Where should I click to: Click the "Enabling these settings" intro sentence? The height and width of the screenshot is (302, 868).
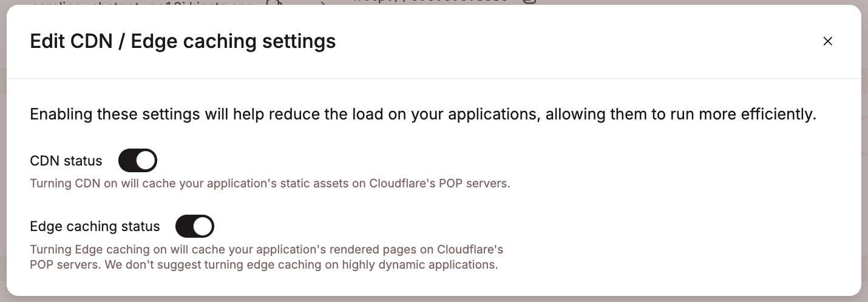coord(422,115)
